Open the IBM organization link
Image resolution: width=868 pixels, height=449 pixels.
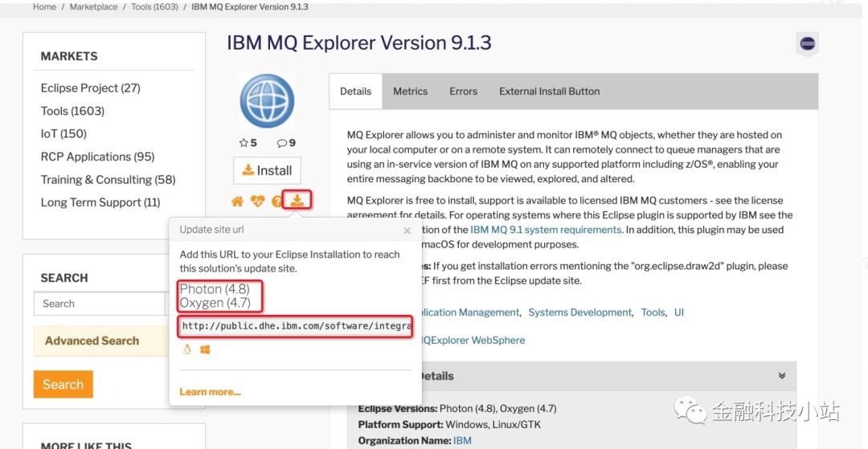[x=462, y=441]
